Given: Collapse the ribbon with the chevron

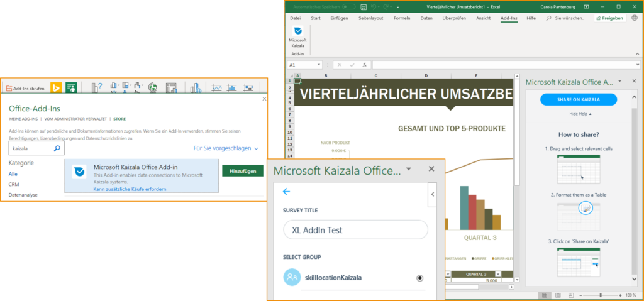Looking at the screenshot, I should point(638,53).
